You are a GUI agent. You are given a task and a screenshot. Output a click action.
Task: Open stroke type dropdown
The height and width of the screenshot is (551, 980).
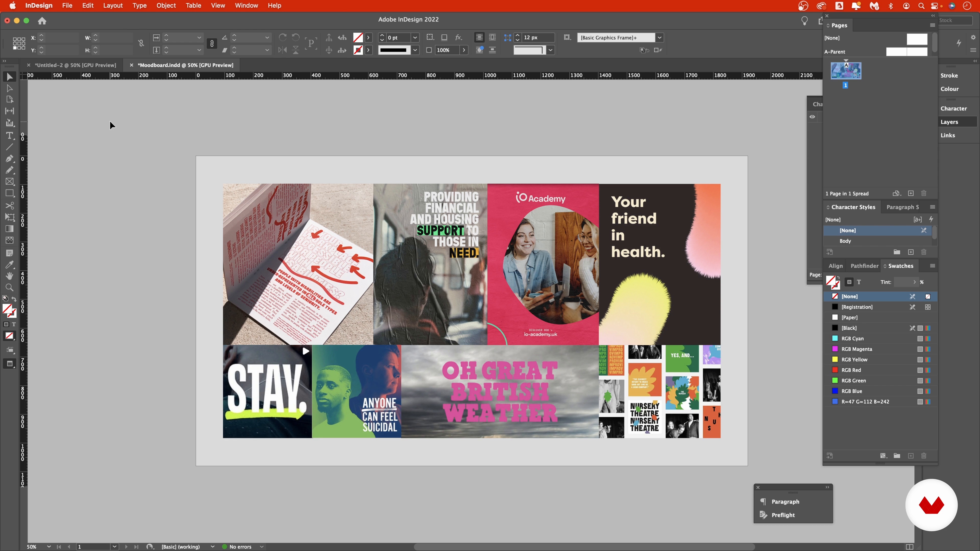[415, 50]
